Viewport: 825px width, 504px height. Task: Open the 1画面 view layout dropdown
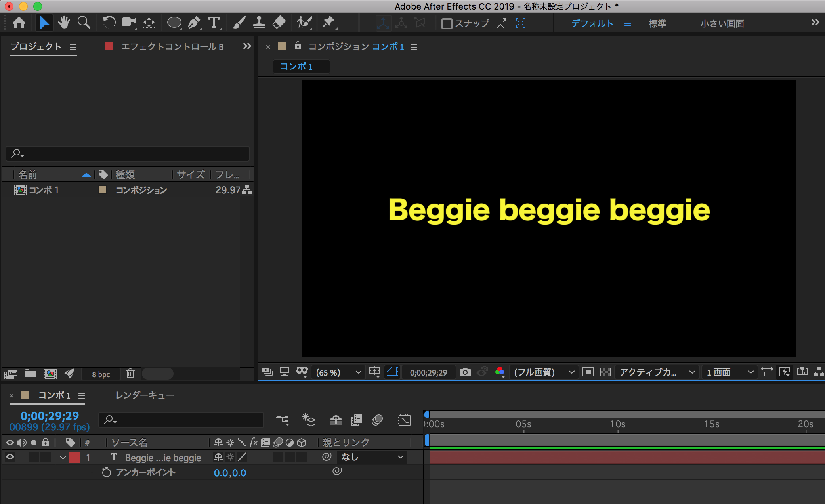730,372
